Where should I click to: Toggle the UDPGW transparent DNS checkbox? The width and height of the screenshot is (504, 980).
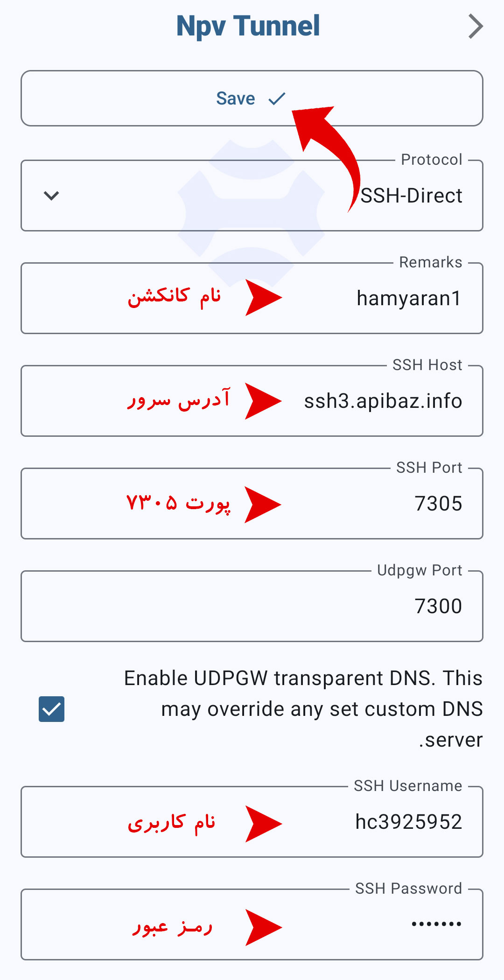[51, 709]
